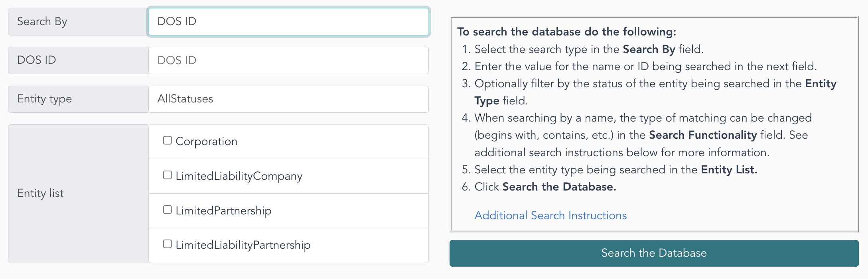Open the Additional Search Instructions link

[x=550, y=215]
